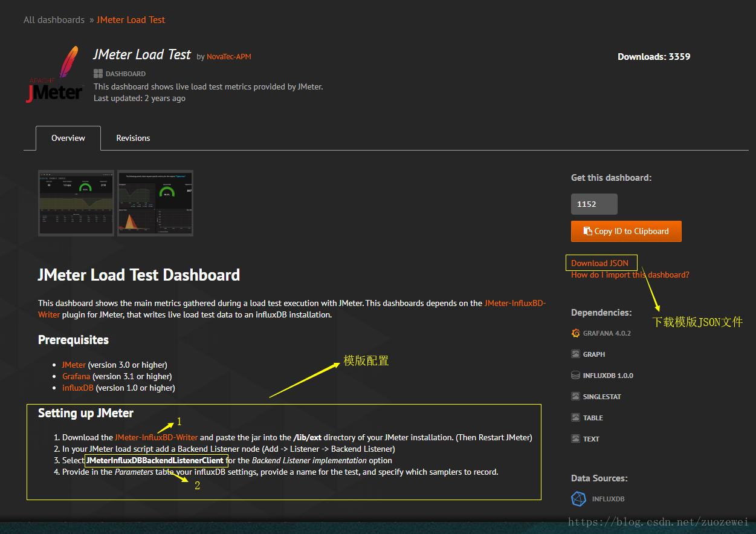Click the JMeter Load Test Dashboard heading
756x534 pixels.
click(x=139, y=275)
